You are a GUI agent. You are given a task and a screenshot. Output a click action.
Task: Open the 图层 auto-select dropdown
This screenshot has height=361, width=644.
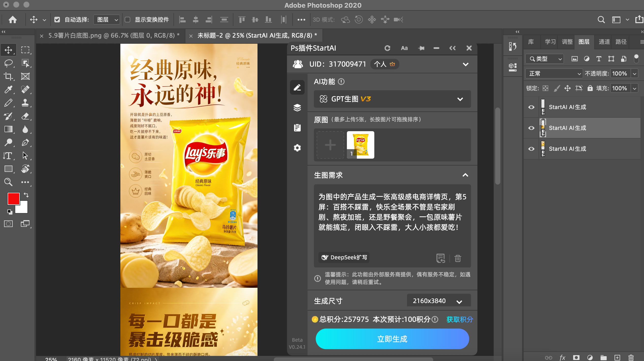click(107, 20)
